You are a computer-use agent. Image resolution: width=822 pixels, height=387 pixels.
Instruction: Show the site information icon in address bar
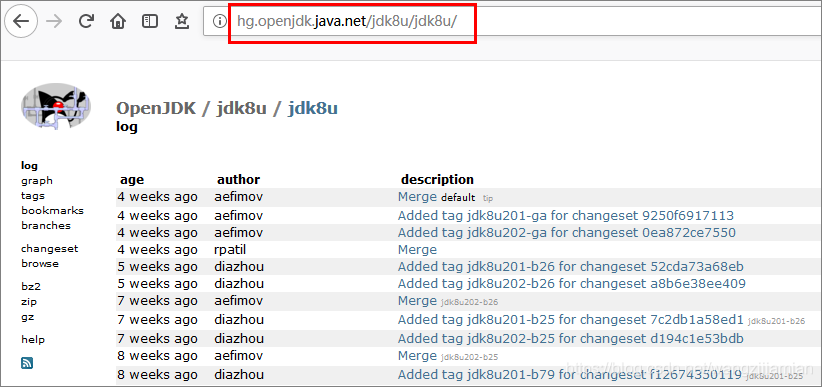220,22
